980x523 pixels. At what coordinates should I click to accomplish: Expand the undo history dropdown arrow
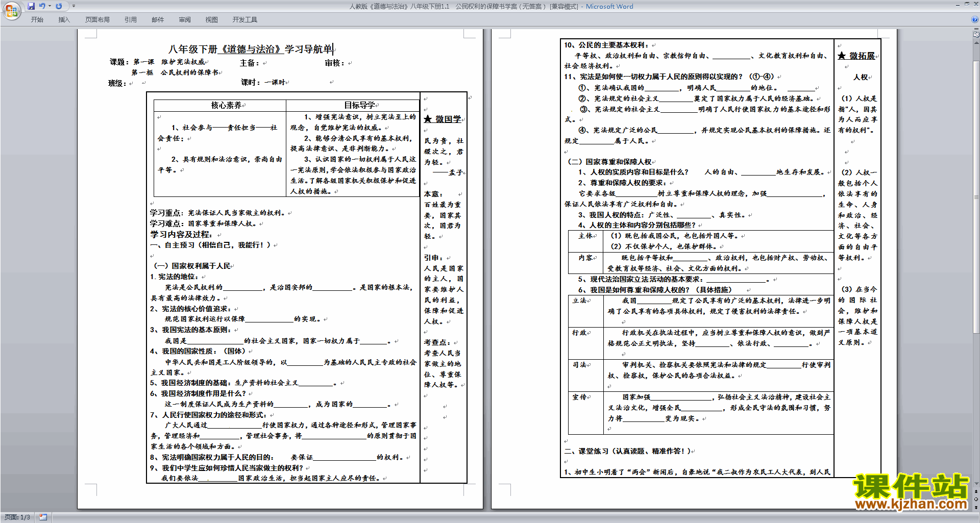50,6
